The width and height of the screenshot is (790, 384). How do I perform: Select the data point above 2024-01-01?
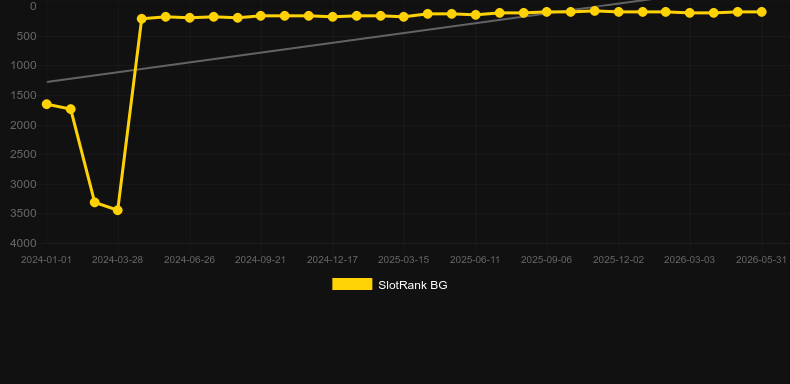click(46, 104)
